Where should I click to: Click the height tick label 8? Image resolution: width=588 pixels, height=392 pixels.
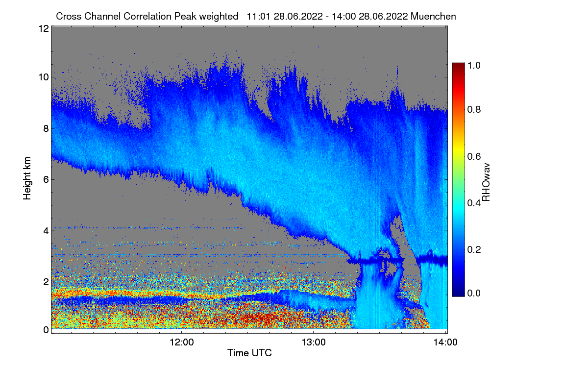tap(46, 128)
